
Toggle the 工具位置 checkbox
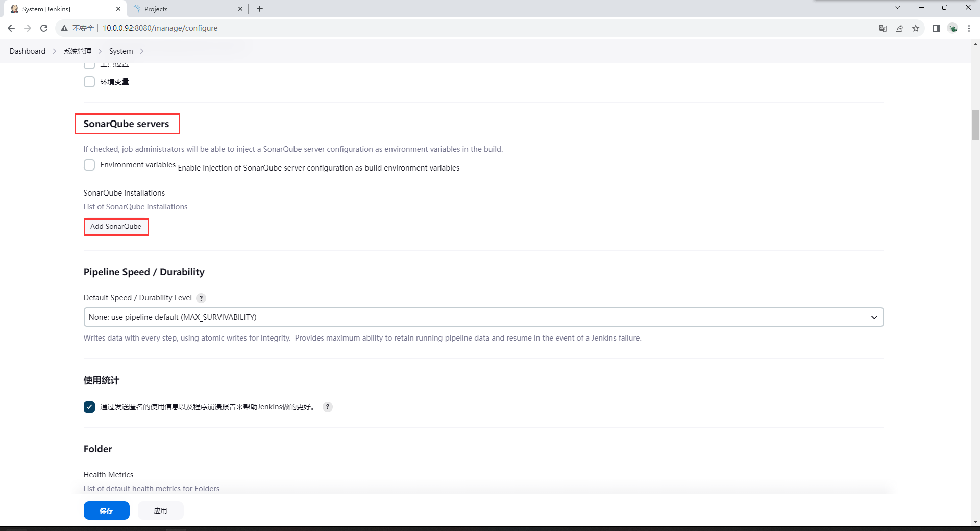[x=89, y=65]
